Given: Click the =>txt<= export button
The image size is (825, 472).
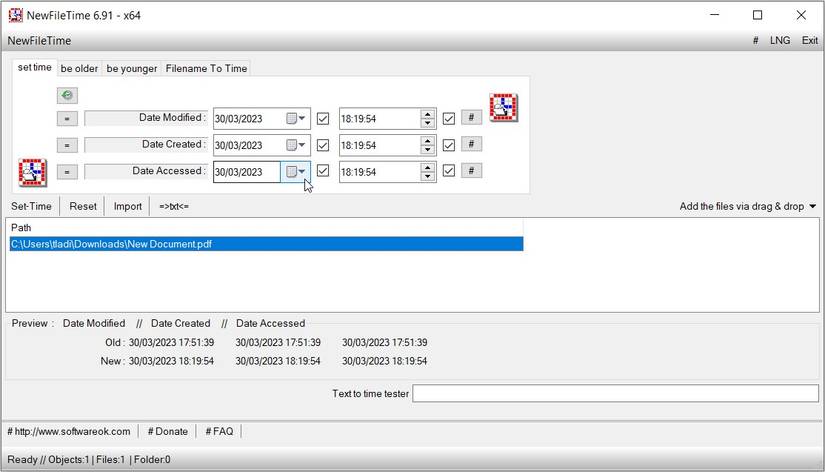Looking at the screenshot, I should click(174, 206).
